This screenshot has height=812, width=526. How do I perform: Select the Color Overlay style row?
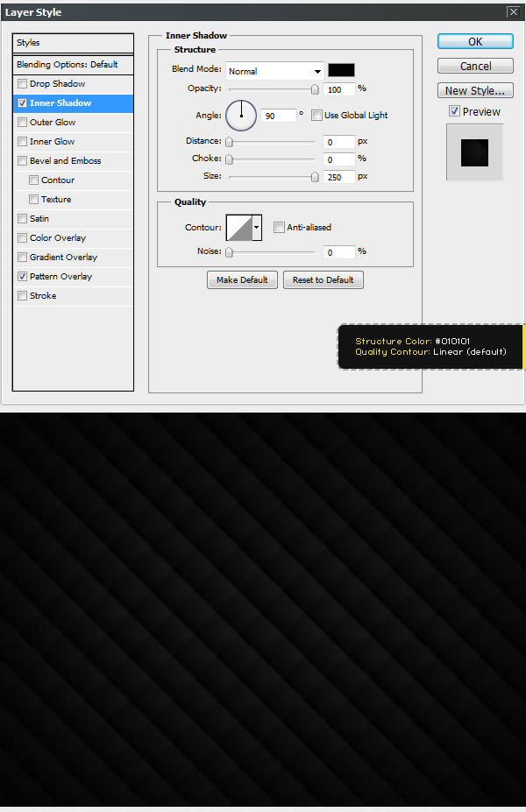click(x=73, y=237)
